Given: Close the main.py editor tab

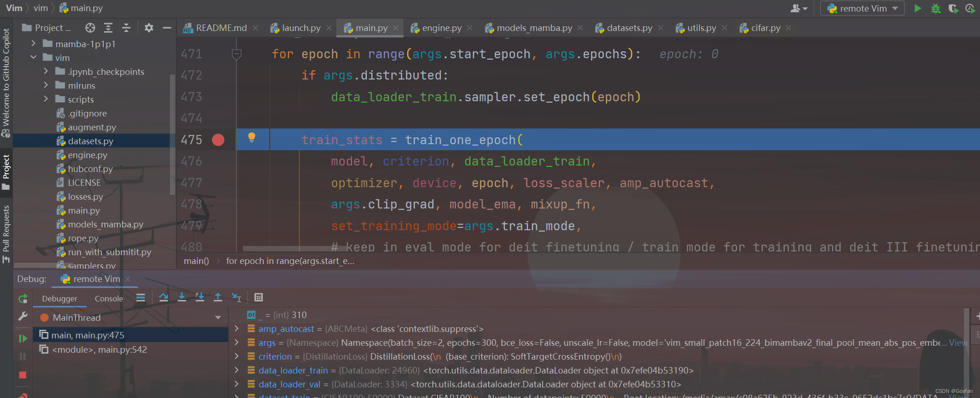Looking at the screenshot, I should (396, 28).
